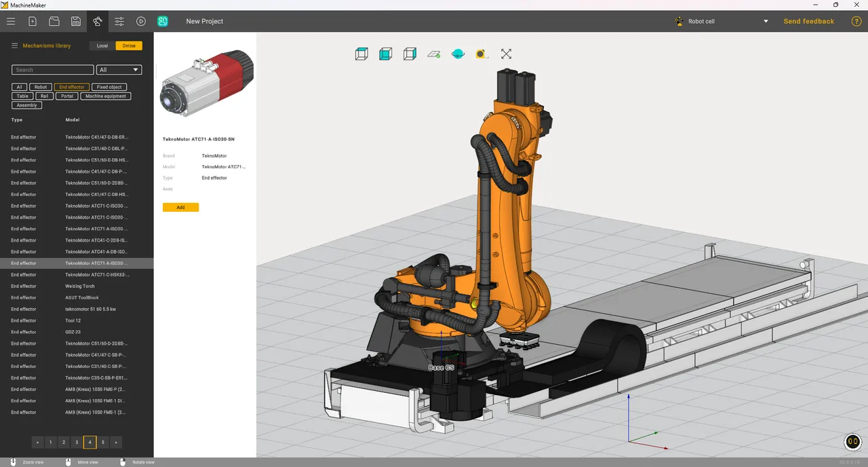
Task: Open the Mechanisms library list menu icon
Action: (x=15, y=45)
